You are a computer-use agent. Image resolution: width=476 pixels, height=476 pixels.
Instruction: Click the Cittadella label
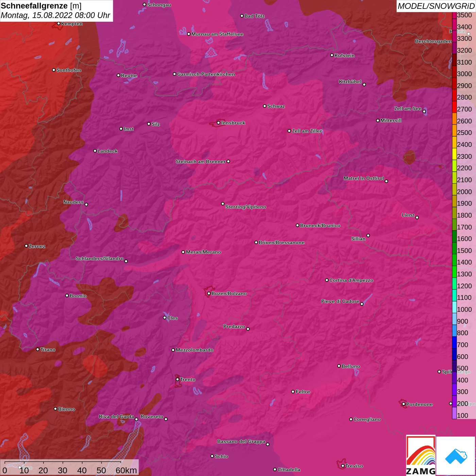[289, 470]
